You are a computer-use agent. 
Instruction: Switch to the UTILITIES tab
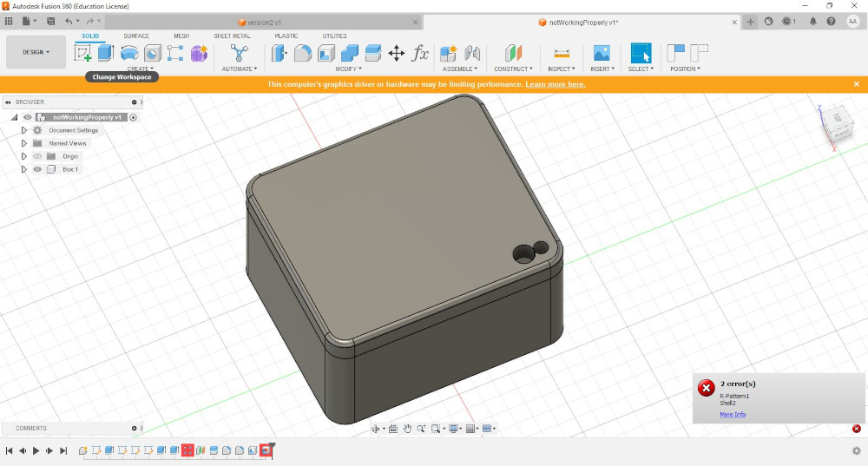point(334,36)
